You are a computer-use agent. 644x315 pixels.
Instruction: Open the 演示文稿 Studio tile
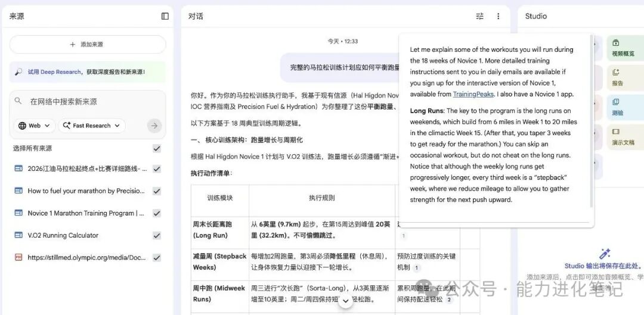tap(626, 137)
